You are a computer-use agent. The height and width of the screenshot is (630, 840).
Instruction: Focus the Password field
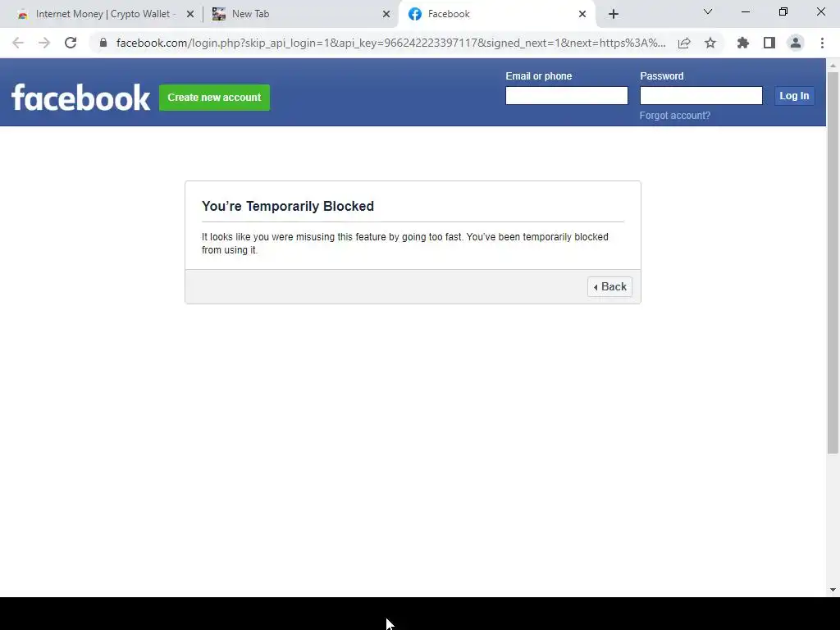(701, 95)
